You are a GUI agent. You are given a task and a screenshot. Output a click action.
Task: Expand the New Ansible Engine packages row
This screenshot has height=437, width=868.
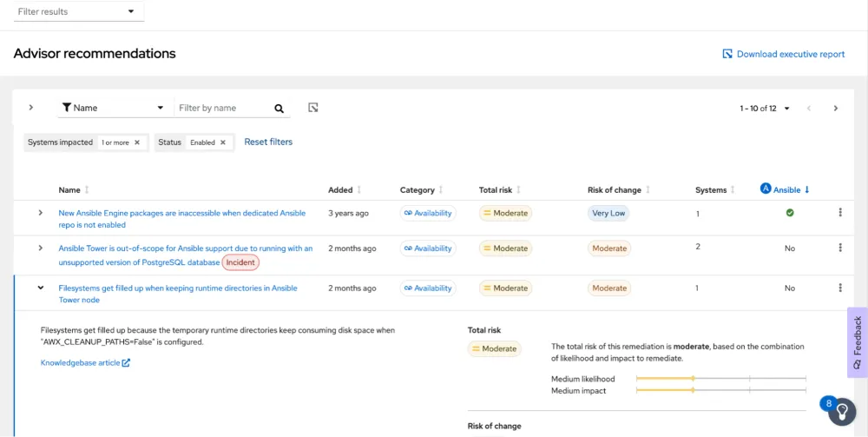pos(40,213)
